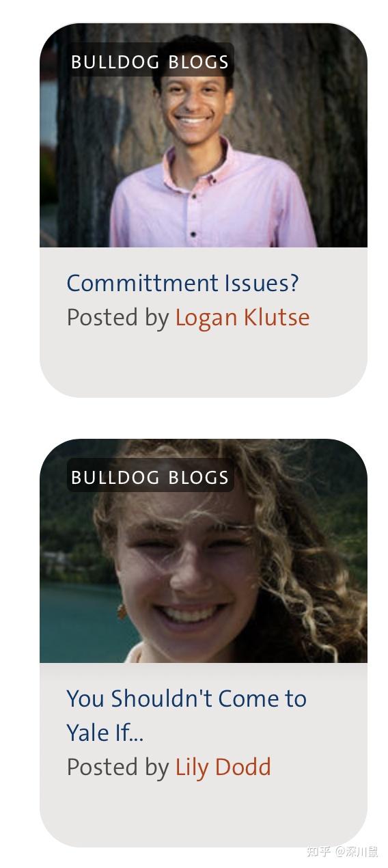Image resolution: width=388 pixels, height=868 pixels.
Task: Click "Posted by" text before Lily Dodd
Action: pos(117,768)
